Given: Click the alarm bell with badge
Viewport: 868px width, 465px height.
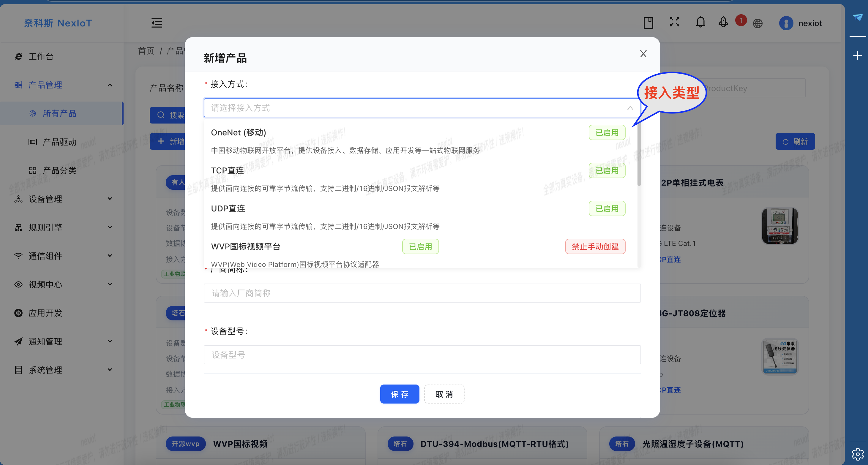Looking at the screenshot, I should (x=723, y=23).
